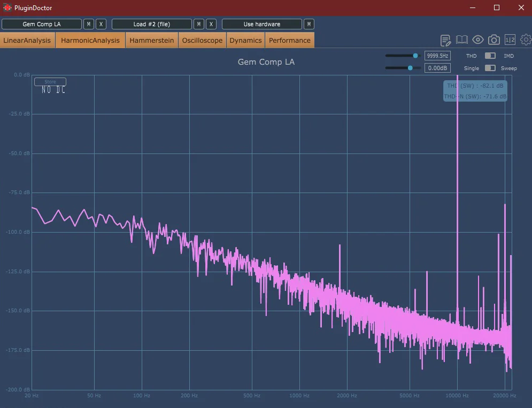Click the 50 Hz axis label
The width and height of the screenshot is (532, 408).
[94, 396]
